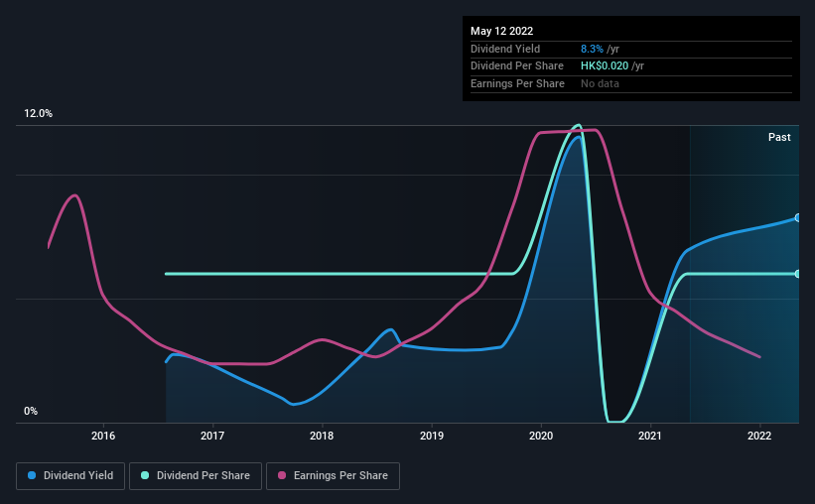
Task: Toggle the Dividend Yield legend button
Action: tap(70, 476)
